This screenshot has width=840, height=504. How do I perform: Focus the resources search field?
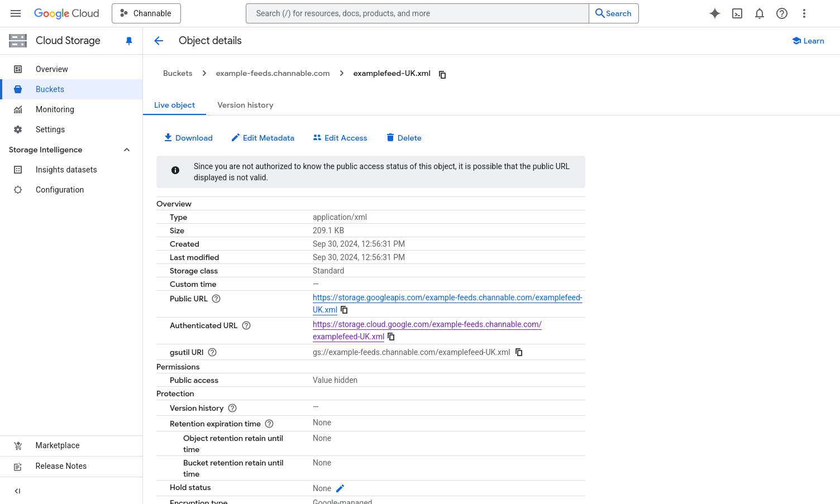pyautogui.click(x=417, y=13)
